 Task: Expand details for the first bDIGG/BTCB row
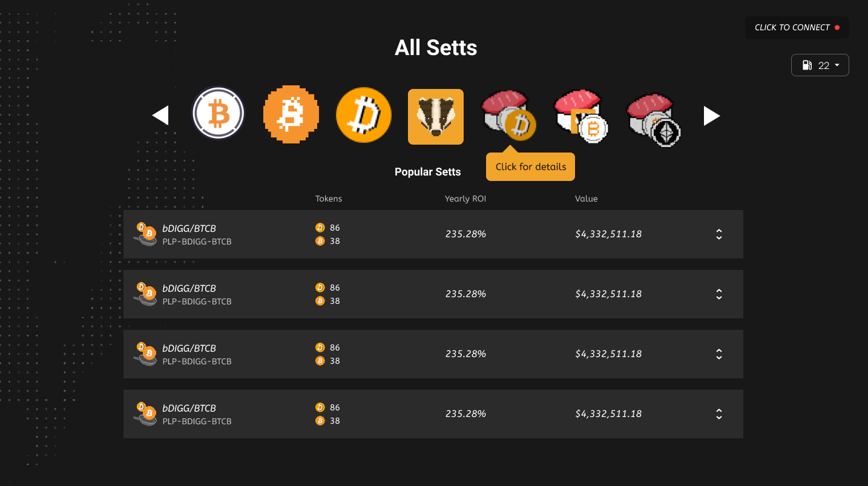coord(718,234)
